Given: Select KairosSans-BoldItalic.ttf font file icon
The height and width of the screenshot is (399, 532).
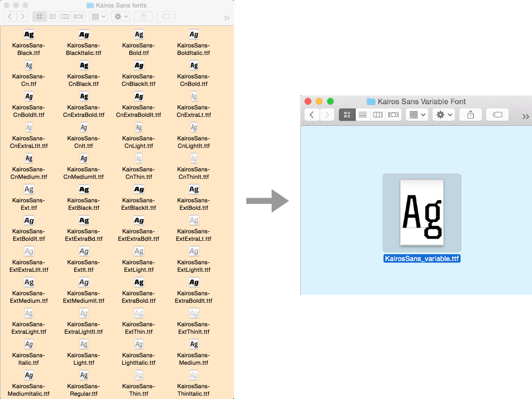Looking at the screenshot, I should click(x=194, y=34).
